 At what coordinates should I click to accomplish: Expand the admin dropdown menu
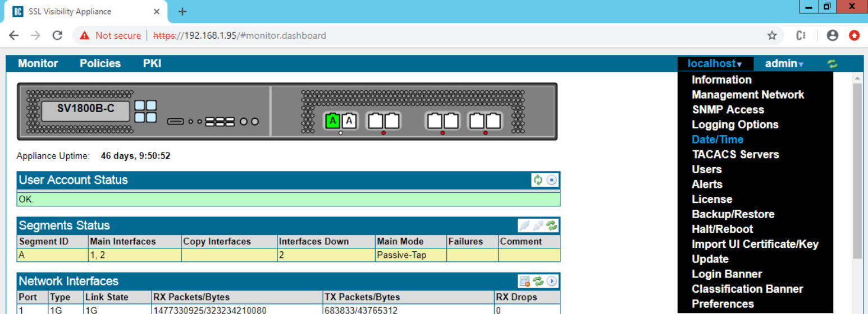(x=784, y=64)
